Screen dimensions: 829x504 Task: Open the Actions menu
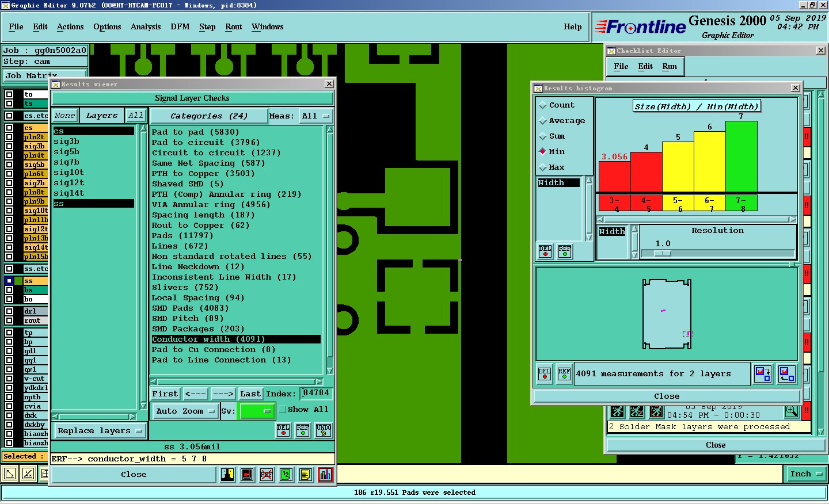pyautogui.click(x=70, y=26)
